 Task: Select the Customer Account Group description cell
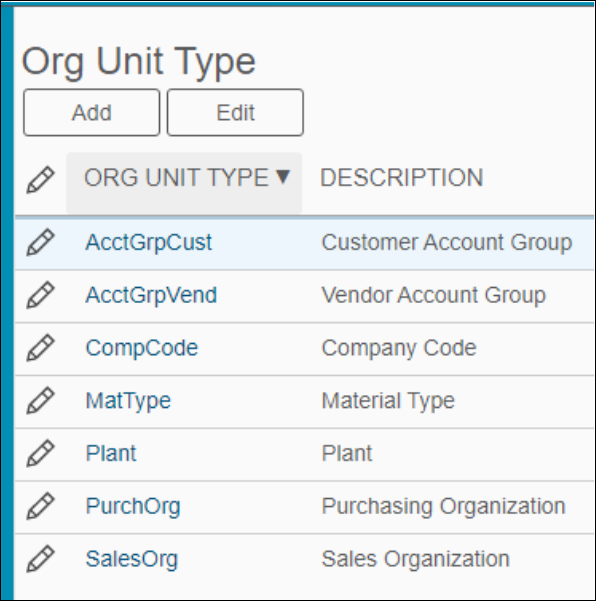point(447,242)
